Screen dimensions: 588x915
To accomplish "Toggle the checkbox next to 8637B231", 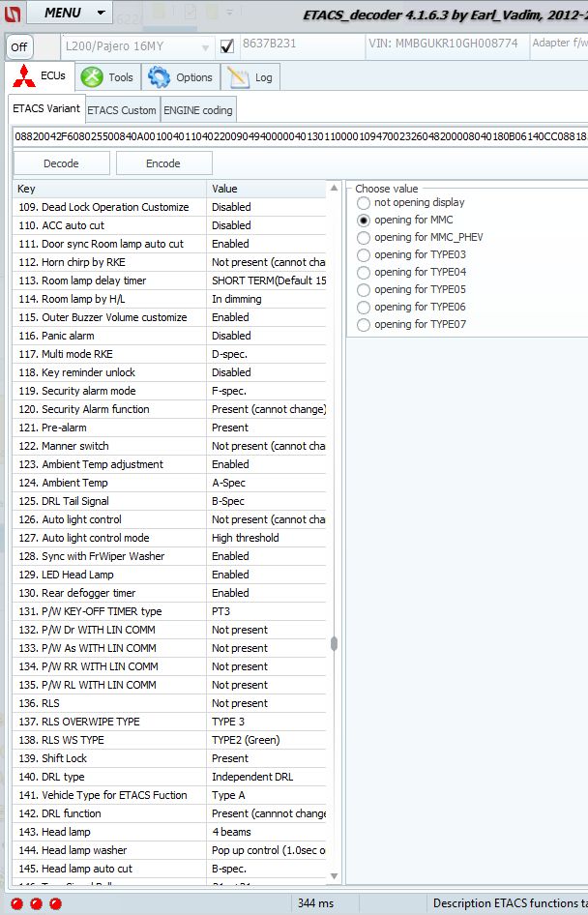I will pos(227,46).
